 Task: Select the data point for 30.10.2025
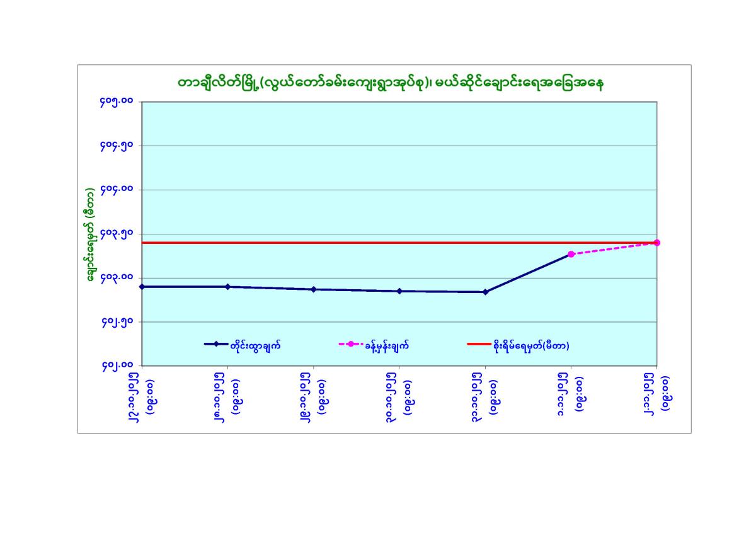pyautogui.click(x=399, y=291)
